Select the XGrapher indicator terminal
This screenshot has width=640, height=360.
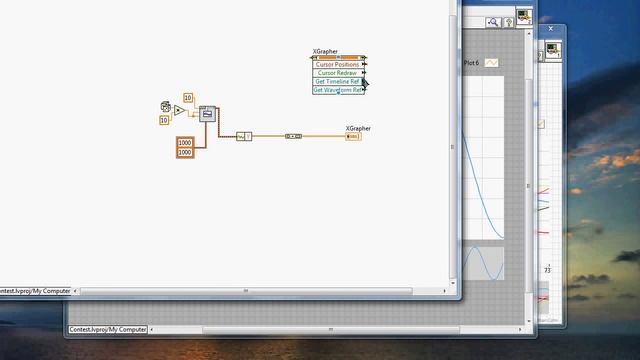click(353, 136)
